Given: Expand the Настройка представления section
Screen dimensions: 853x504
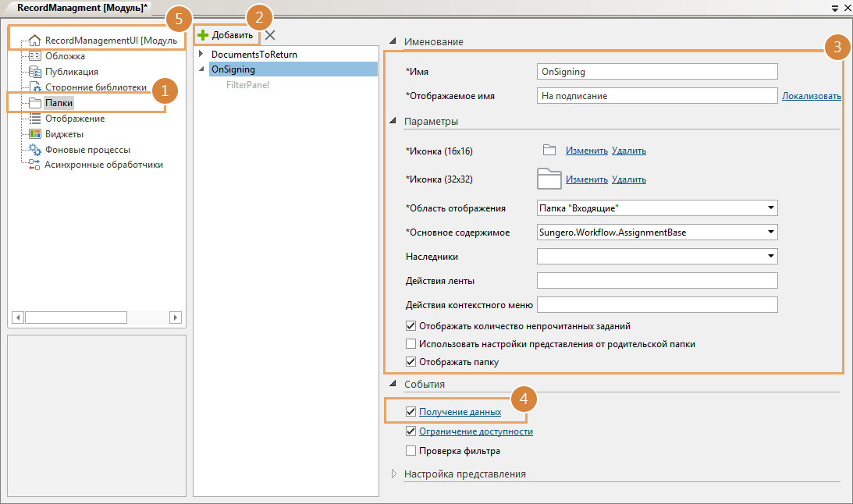Looking at the screenshot, I should (393, 474).
